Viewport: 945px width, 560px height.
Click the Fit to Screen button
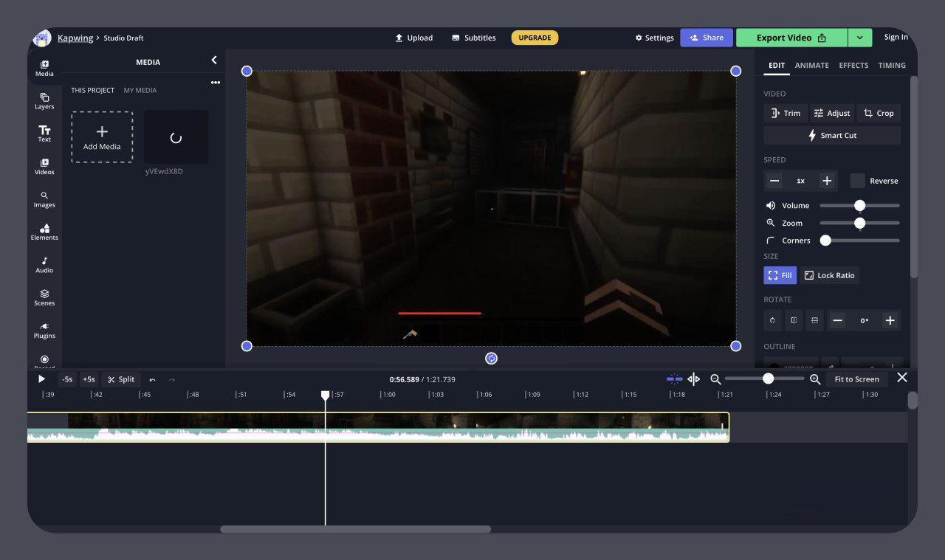(856, 379)
